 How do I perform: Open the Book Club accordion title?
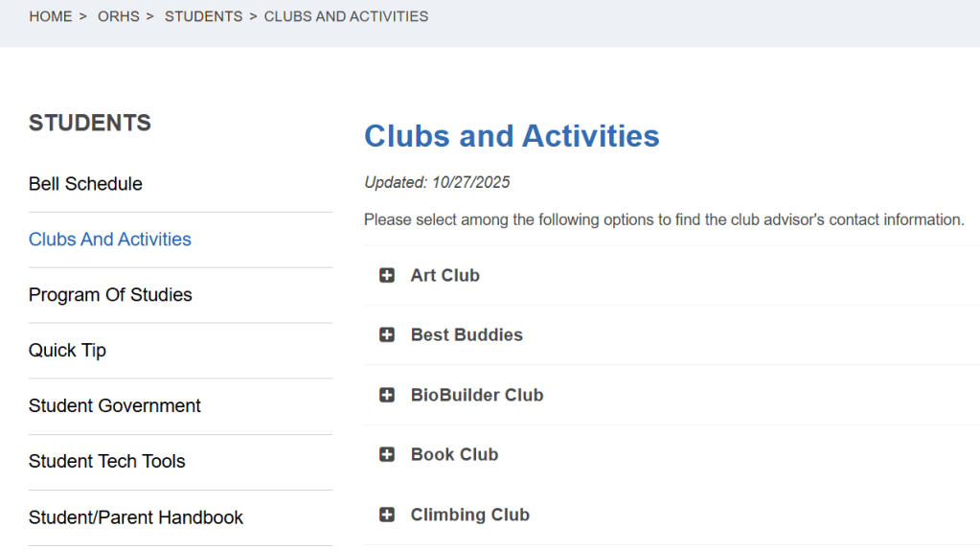454,454
